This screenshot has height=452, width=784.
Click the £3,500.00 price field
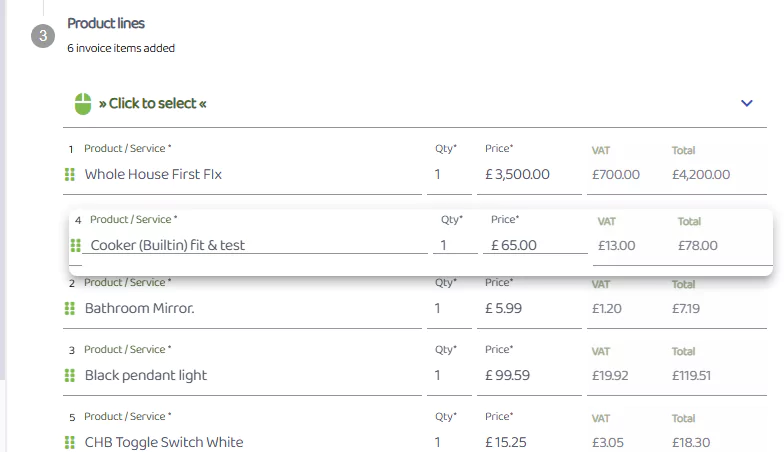tap(530, 174)
